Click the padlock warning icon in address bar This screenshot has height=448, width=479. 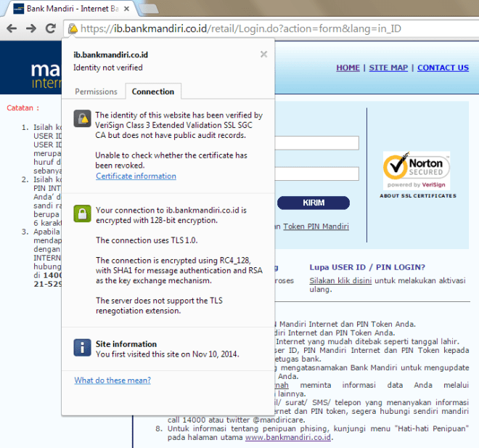coord(73,28)
